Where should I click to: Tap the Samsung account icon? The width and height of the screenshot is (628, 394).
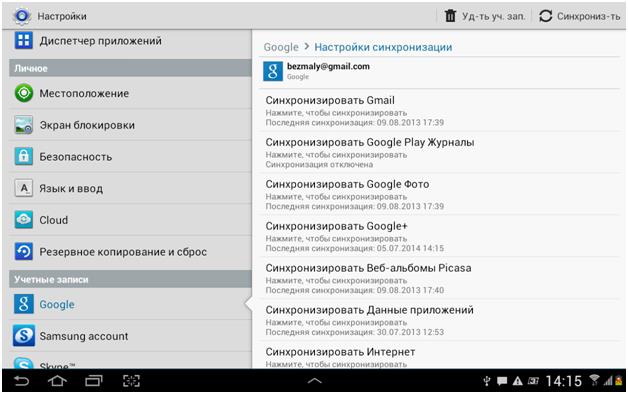point(24,336)
